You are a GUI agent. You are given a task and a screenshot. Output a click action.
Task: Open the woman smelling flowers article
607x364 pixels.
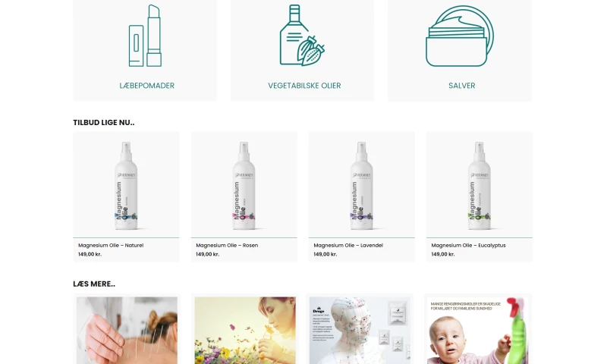click(245, 331)
